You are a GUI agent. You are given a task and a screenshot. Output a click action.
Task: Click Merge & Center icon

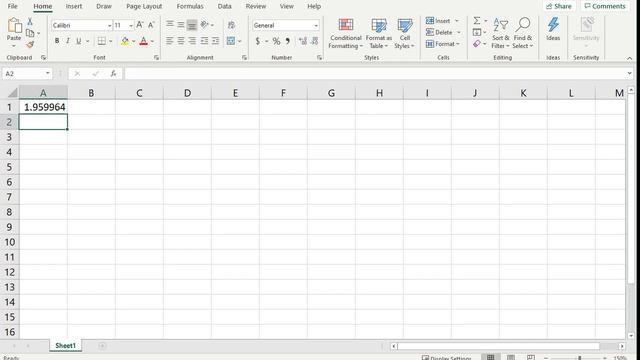(231, 41)
